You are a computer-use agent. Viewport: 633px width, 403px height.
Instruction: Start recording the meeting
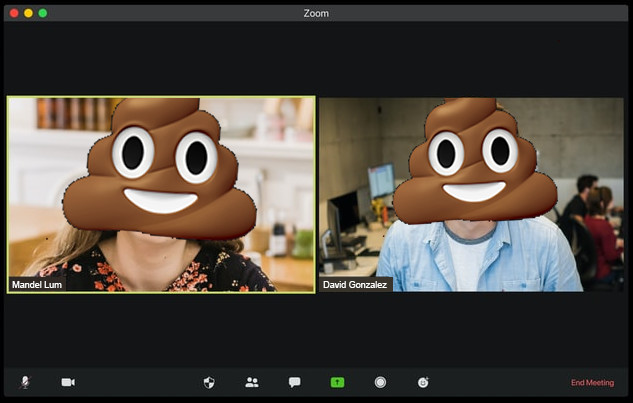(381, 382)
